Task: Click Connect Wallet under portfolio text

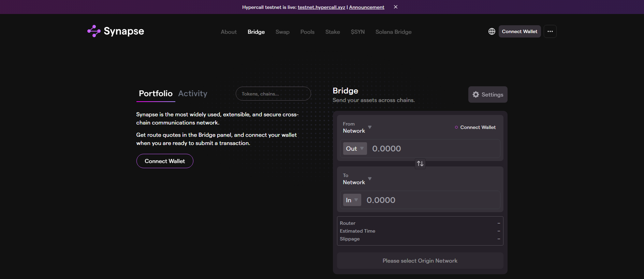Action: point(165,161)
